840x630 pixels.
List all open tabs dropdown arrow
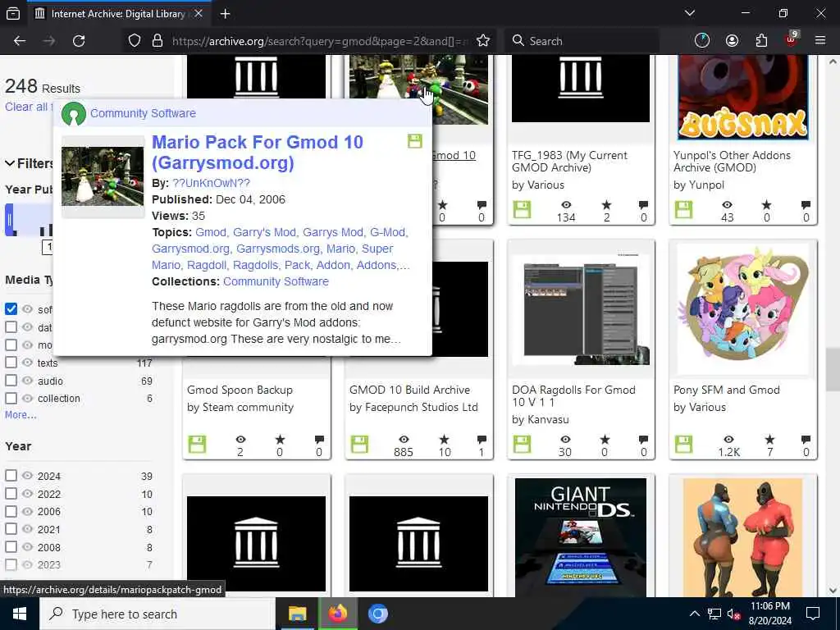[689, 13]
